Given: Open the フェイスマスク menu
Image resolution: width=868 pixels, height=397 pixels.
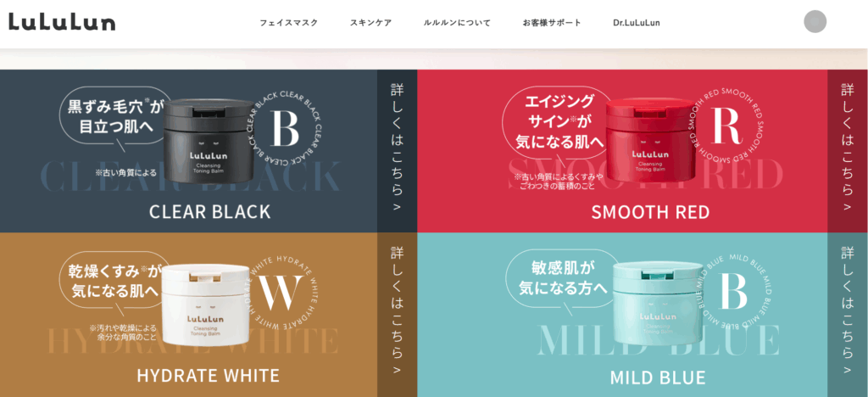Looking at the screenshot, I should coord(288,23).
